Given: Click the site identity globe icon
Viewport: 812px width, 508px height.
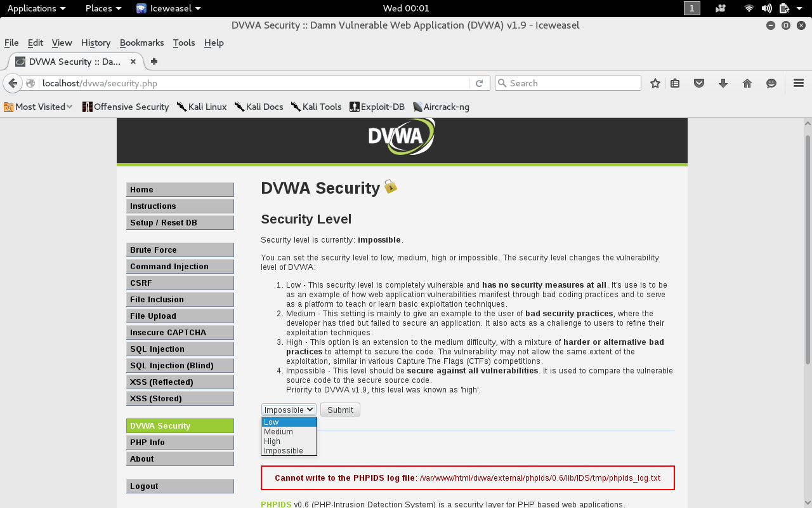Looking at the screenshot, I should pos(30,83).
